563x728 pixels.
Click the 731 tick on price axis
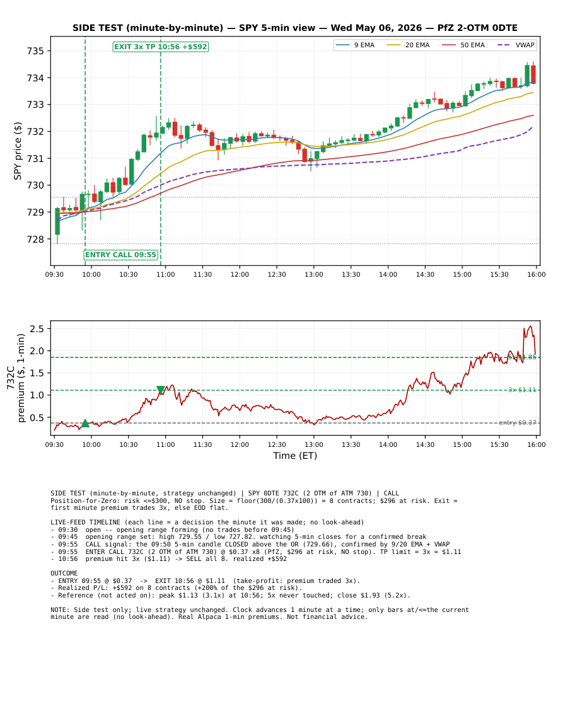pyautogui.click(x=35, y=158)
